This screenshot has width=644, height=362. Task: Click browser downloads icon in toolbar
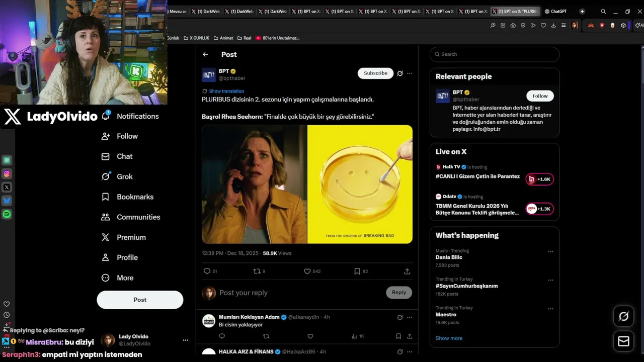(x=553, y=25)
